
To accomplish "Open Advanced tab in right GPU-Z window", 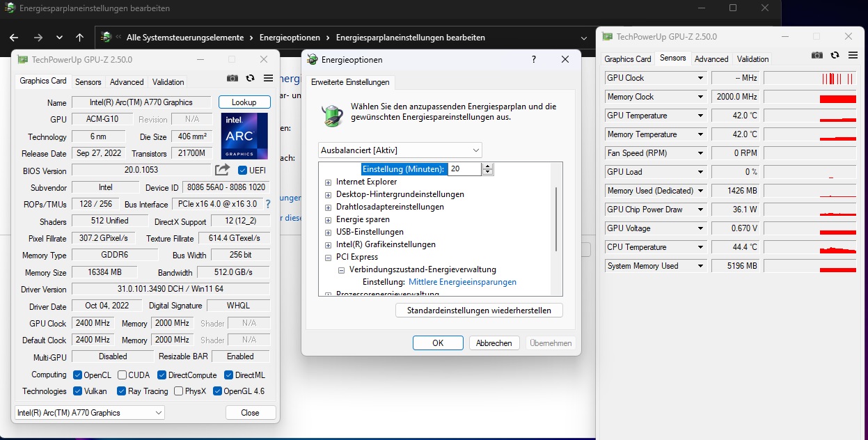I will pyautogui.click(x=711, y=59).
